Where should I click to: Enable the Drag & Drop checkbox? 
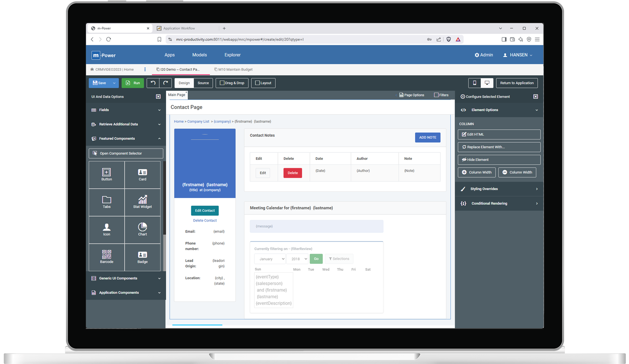click(x=222, y=83)
